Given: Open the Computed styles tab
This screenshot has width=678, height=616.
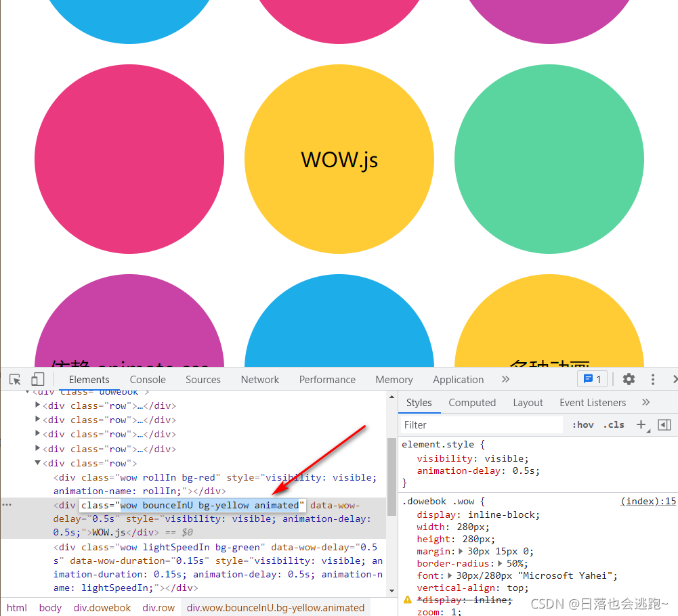Looking at the screenshot, I should pos(472,402).
